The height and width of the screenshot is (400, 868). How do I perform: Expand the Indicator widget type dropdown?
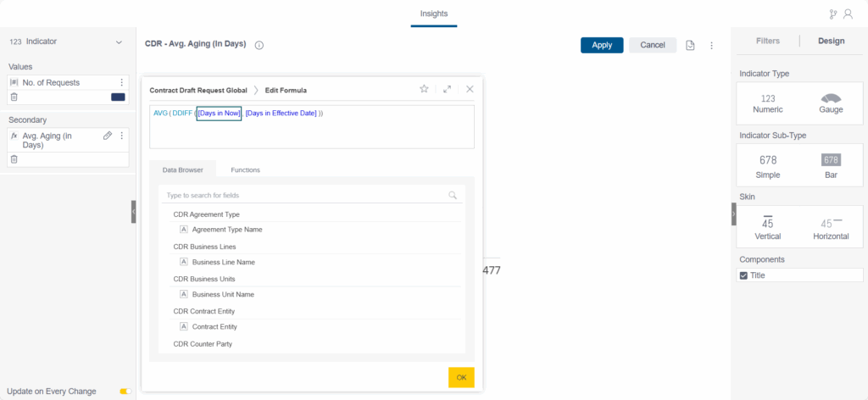pos(119,42)
